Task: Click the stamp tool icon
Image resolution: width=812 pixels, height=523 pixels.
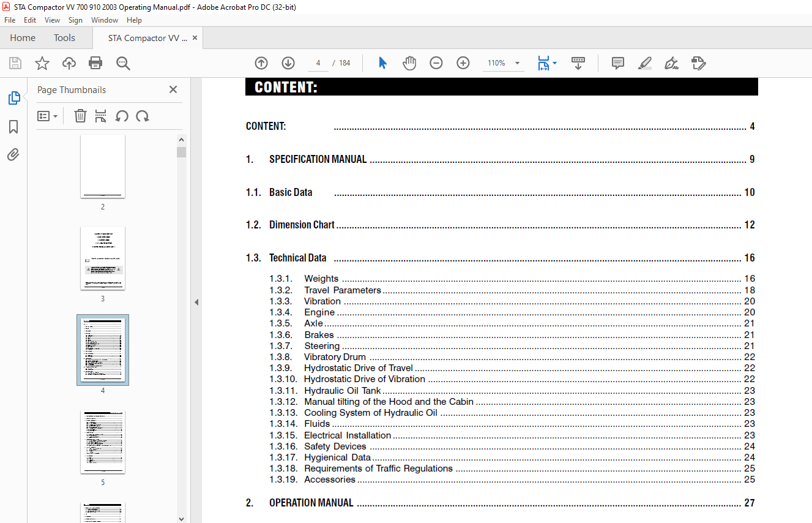Action: pos(698,63)
